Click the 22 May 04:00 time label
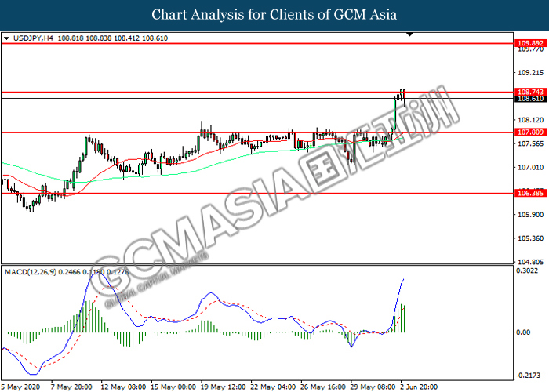549x392 pixels. 274,387
